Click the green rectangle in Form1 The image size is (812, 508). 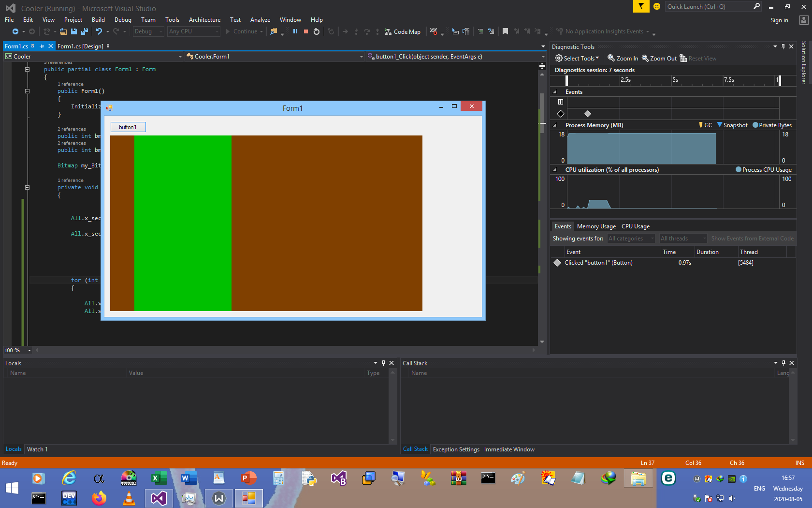tap(183, 223)
